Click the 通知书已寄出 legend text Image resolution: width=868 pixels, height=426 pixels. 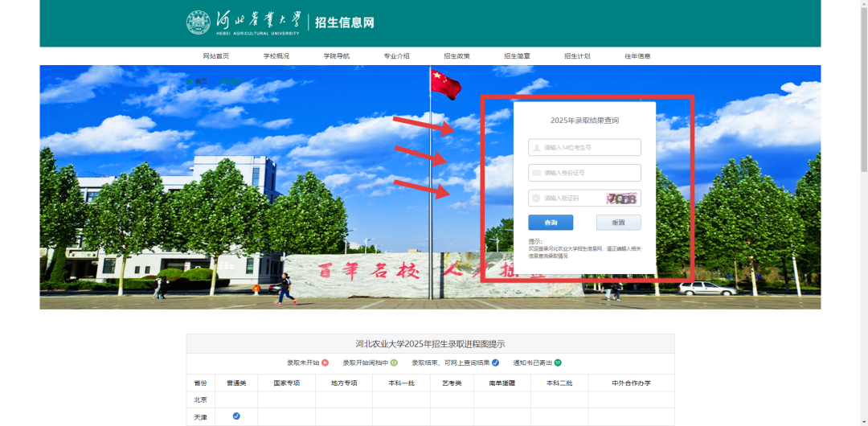click(533, 363)
